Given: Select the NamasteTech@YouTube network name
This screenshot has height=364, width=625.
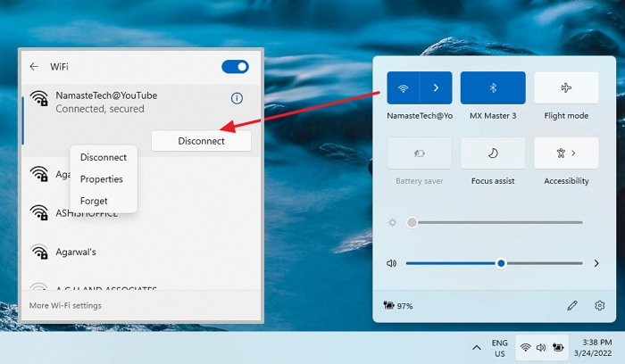Looking at the screenshot, I should coord(106,95).
